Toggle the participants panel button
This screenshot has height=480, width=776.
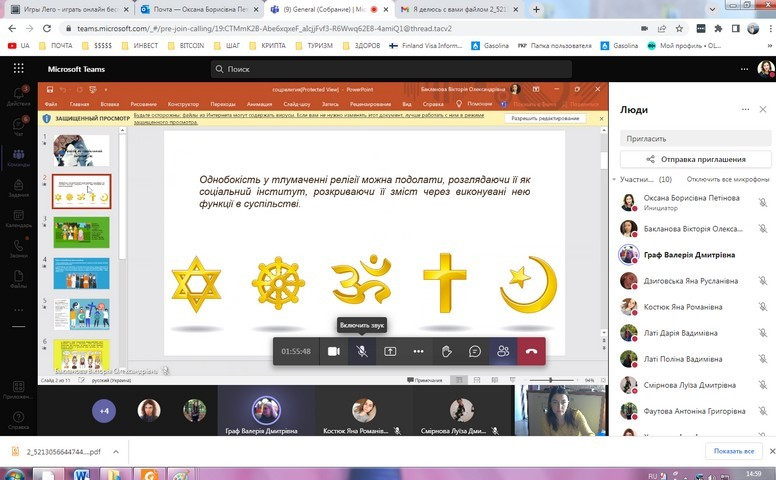[503, 351]
